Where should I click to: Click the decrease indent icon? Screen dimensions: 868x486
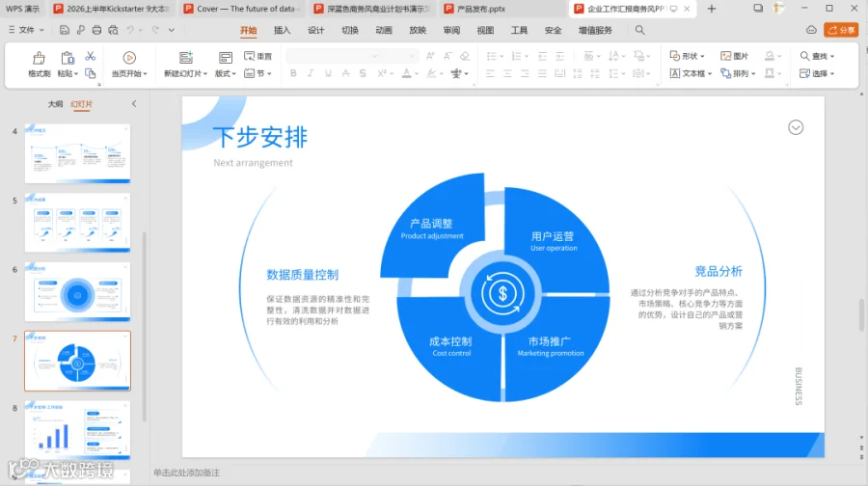(542, 56)
